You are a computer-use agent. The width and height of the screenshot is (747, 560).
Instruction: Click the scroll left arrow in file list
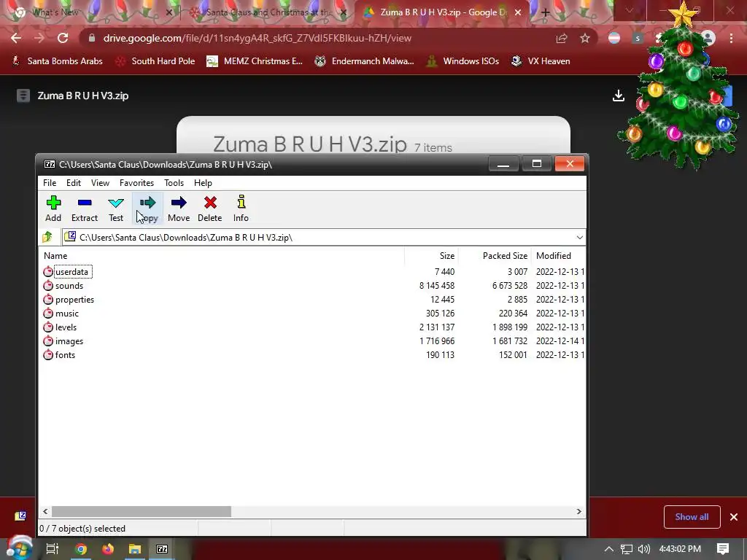coord(45,511)
